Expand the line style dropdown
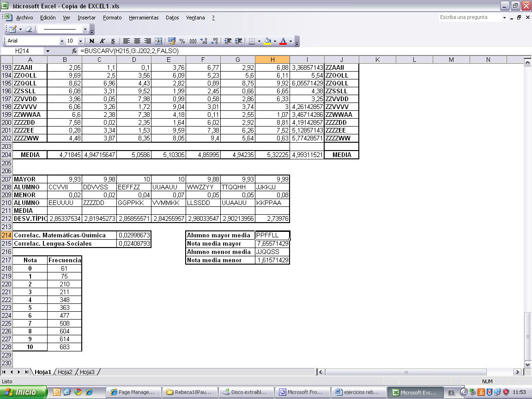Viewport: 532px width, 399px height. coord(85,29)
